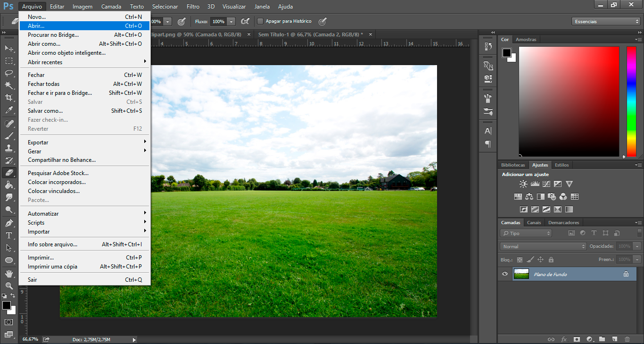Select the Lasso tool
Image resolution: width=644 pixels, height=344 pixels.
point(9,73)
